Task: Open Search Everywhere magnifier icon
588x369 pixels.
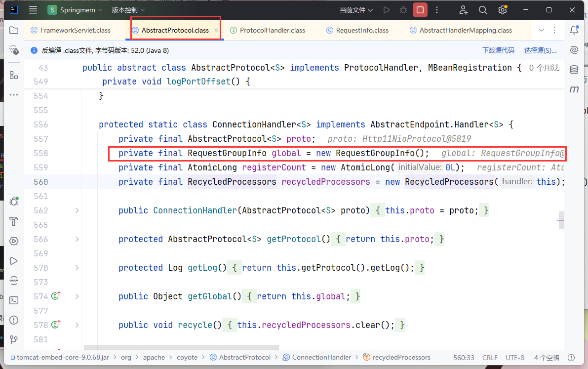Action: pyautogui.click(x=483, y=10)
